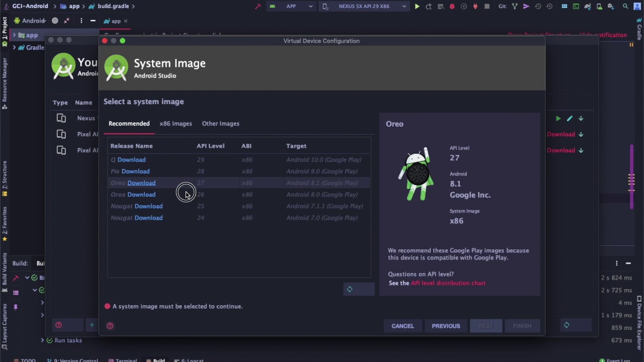Run the app with the green play icon
The image size is (644, 362).
click(x=417, y=7)
